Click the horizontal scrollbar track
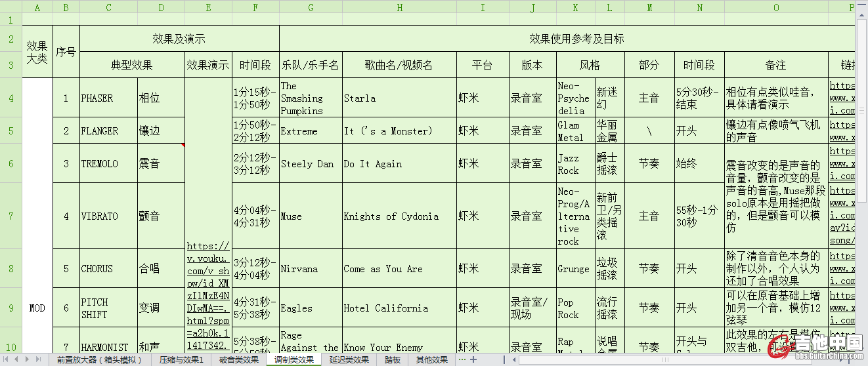The width and height of the screenshot is (868, 366). tap(657, 359)
